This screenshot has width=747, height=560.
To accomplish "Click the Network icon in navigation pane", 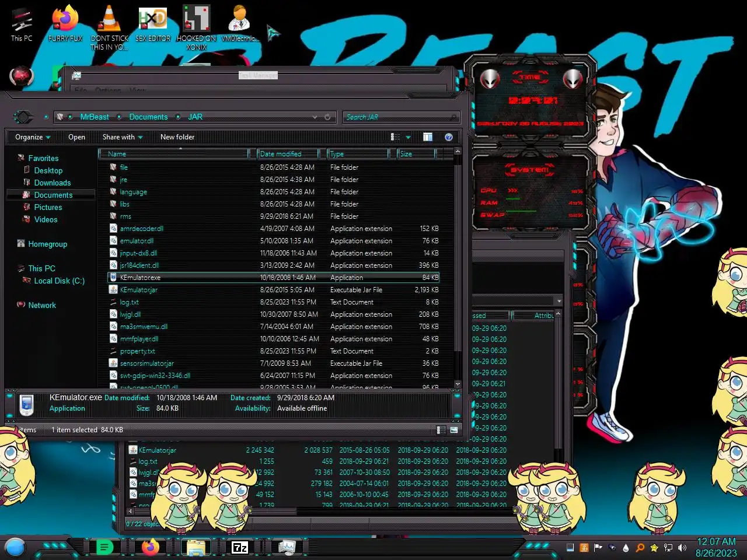I will [21, 305].
